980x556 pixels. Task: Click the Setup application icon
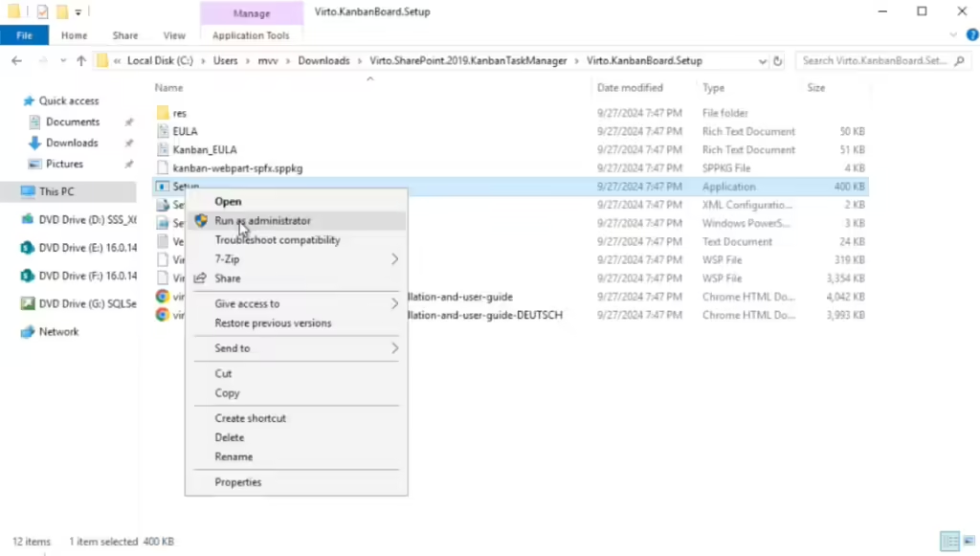163,187
